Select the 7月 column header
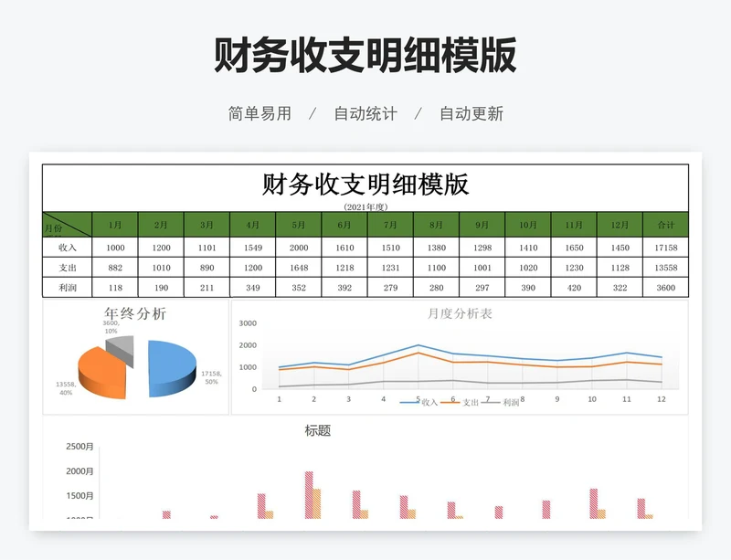 coord(390,225)
